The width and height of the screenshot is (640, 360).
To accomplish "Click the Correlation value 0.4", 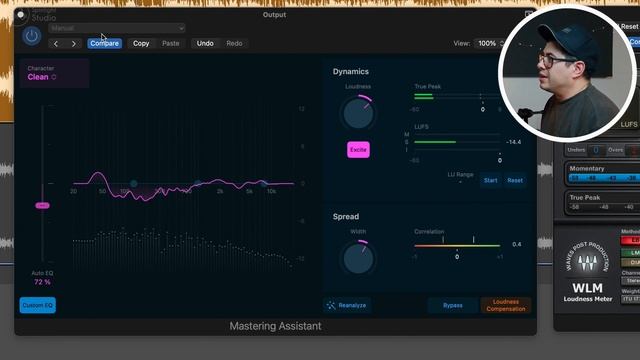I will 517,244.
